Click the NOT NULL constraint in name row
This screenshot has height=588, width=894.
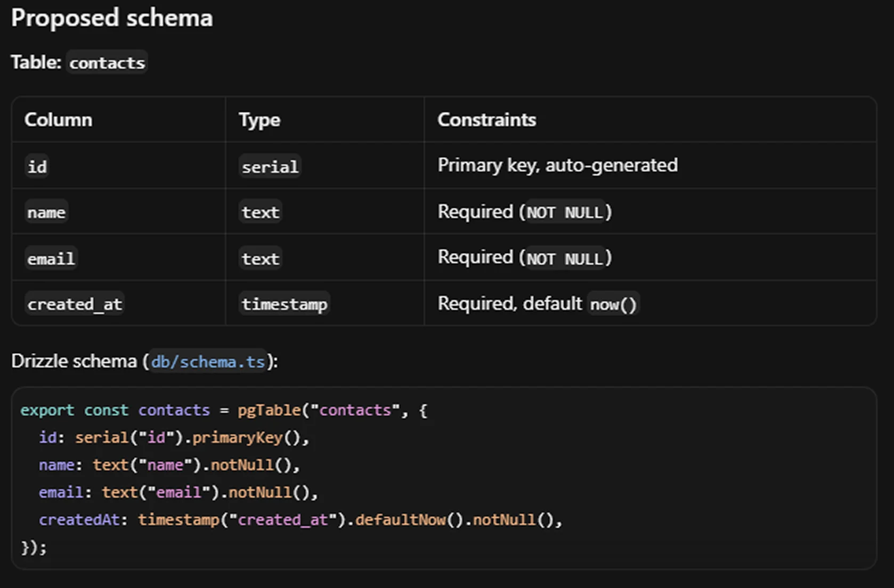coord(565,213)
